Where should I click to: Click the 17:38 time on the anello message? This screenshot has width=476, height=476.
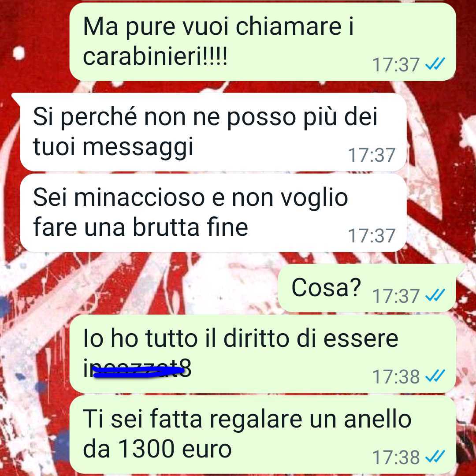pyautogui.click(x=396, y=457)
